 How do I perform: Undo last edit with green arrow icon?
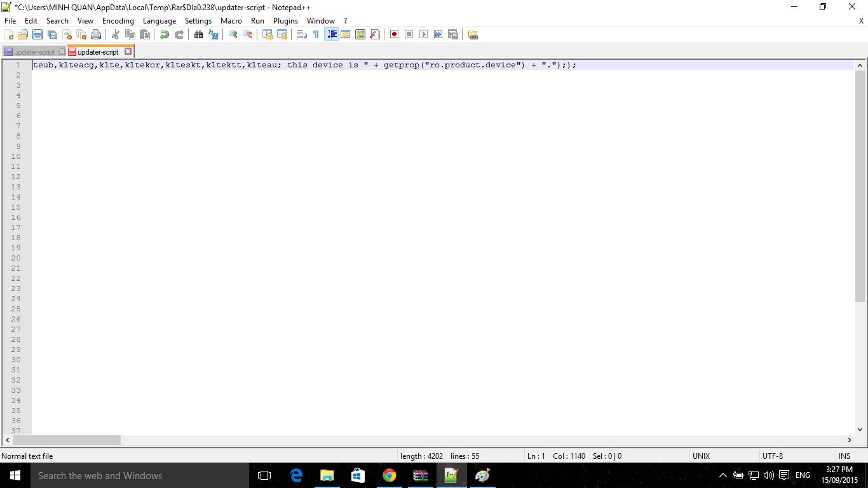(x=165, y=34)
